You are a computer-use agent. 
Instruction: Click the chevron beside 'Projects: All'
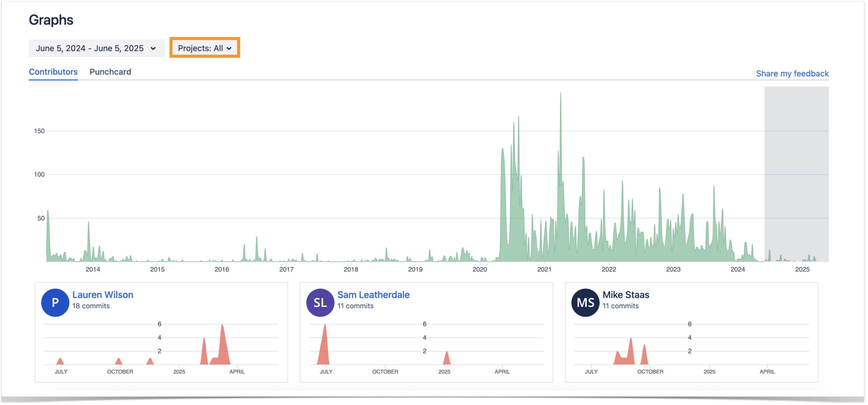click(x=230, y=48)
